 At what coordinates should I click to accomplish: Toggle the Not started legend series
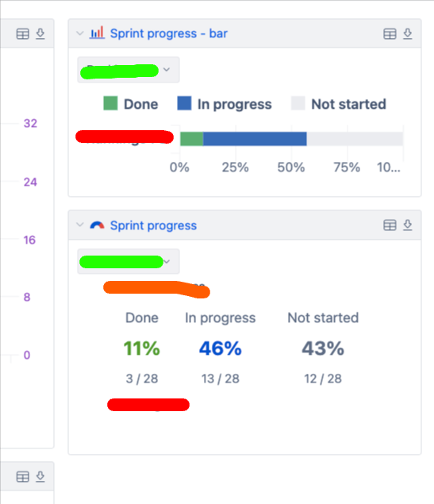tap(339, 104)
